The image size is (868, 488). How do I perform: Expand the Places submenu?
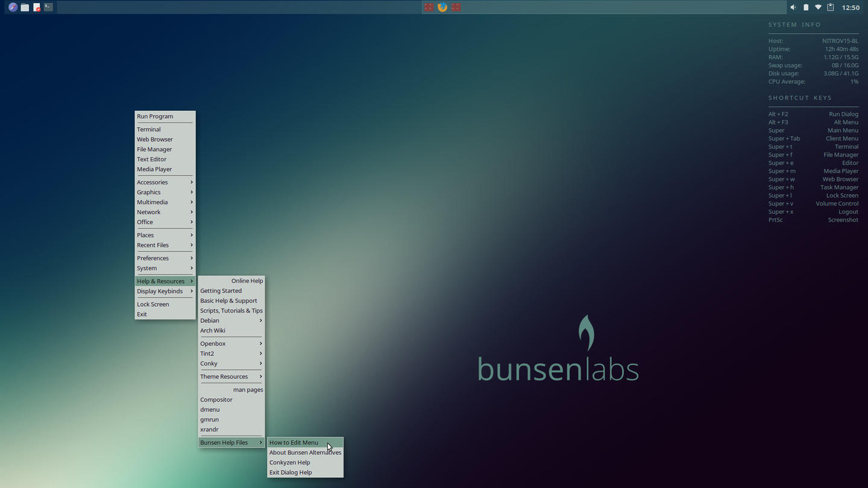tap(165, 235)
